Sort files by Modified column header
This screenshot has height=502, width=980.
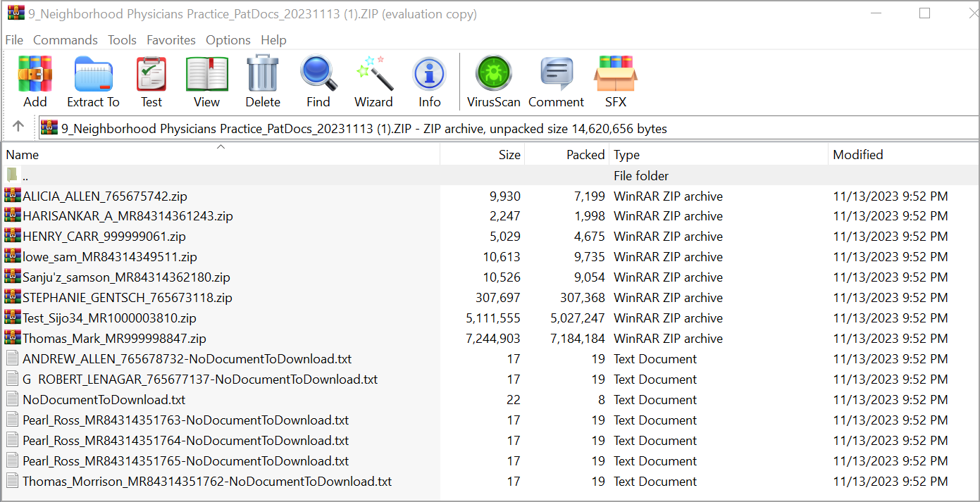[x=857, y=155]
